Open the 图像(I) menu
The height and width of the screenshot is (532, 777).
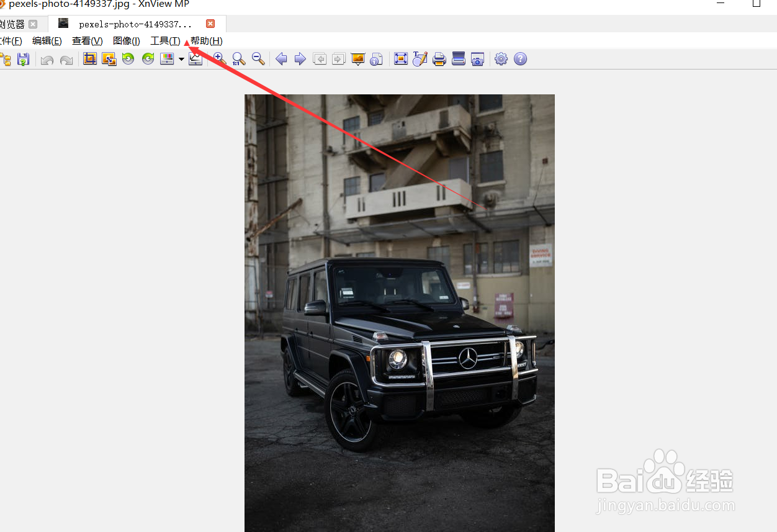pyautogui.click(x=127, y=41)
